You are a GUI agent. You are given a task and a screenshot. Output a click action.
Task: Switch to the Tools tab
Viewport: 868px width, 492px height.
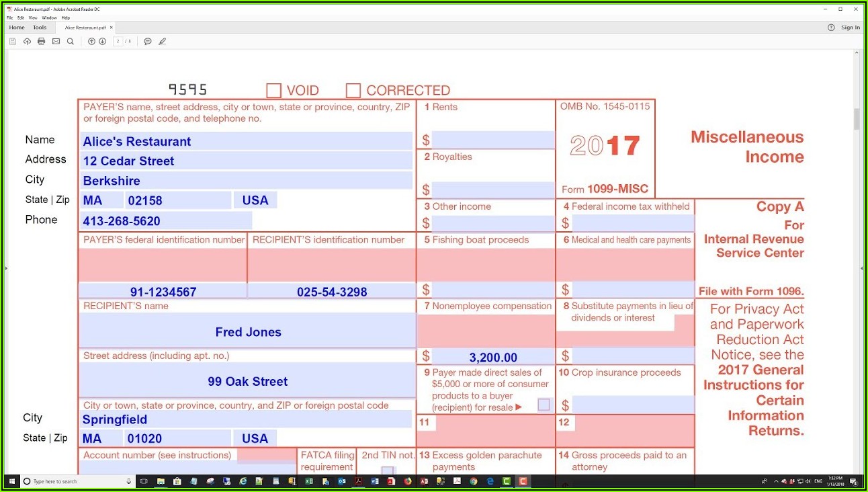click(x=40, y=28)
